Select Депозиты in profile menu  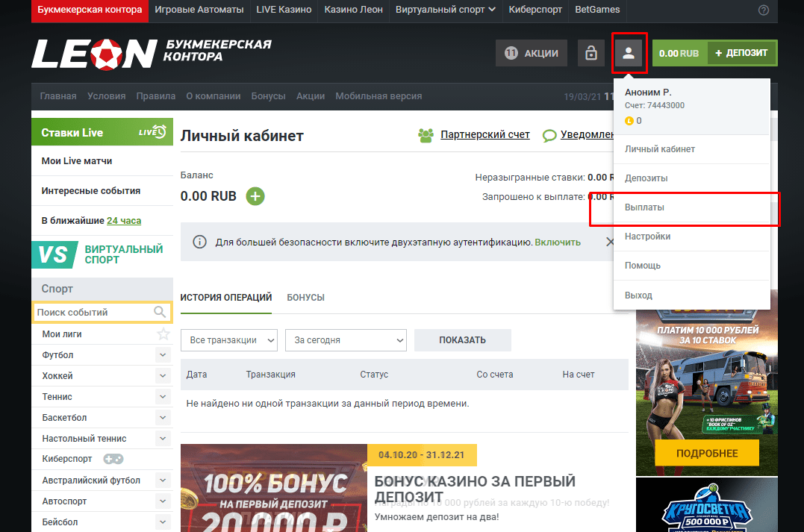pyautogui.click(x=692, y=178)
